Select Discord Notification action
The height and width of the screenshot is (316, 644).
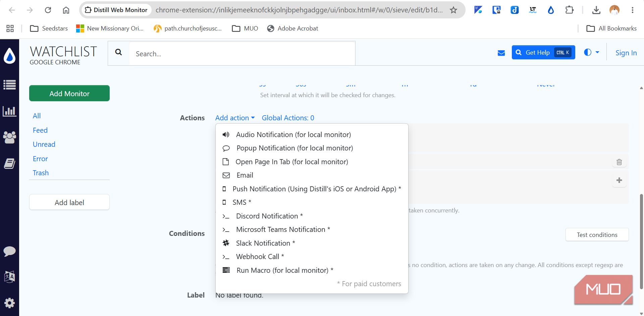coord(312,216)
